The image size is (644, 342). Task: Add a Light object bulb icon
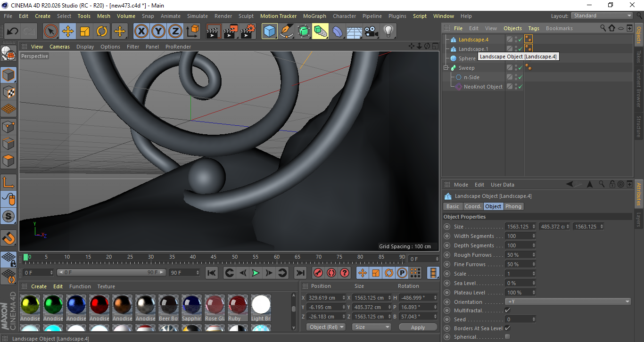click(x=388, y=32)
